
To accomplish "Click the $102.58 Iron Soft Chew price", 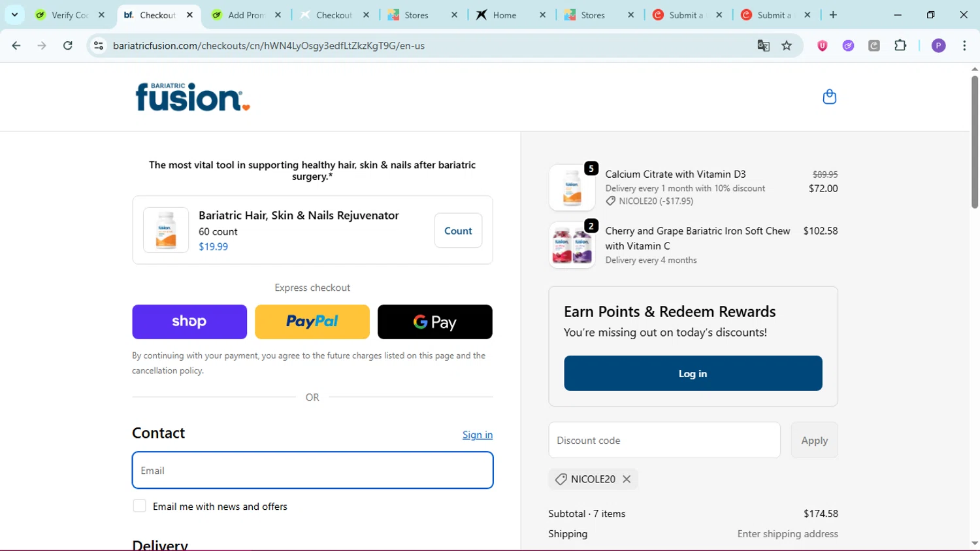I will point(821,231).
